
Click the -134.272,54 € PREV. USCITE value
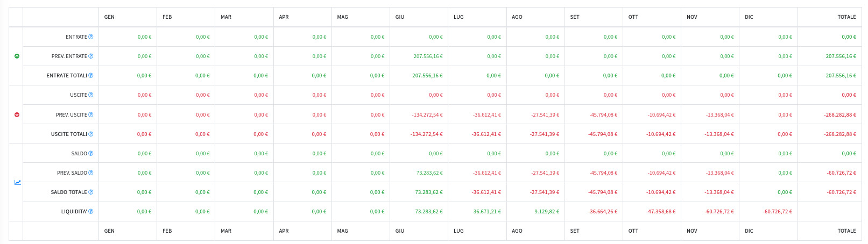click(427, 115)
